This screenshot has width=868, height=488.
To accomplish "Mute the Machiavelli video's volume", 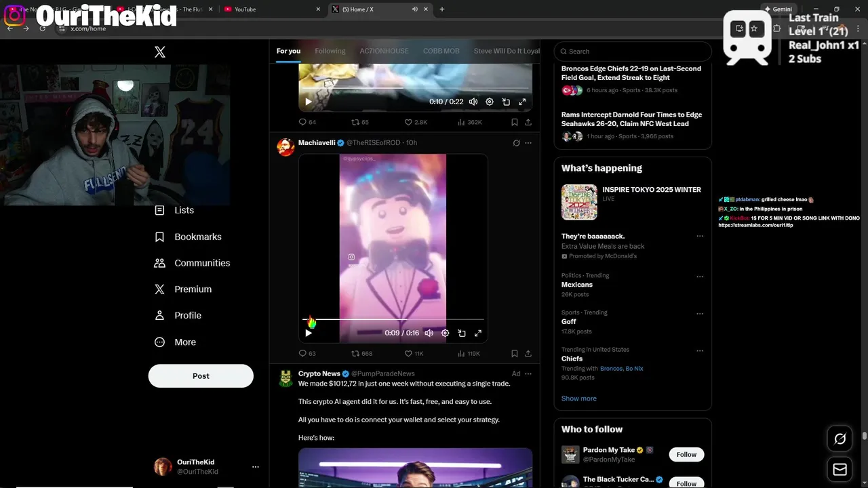I will pyautogui.click(x=429, y=333).
